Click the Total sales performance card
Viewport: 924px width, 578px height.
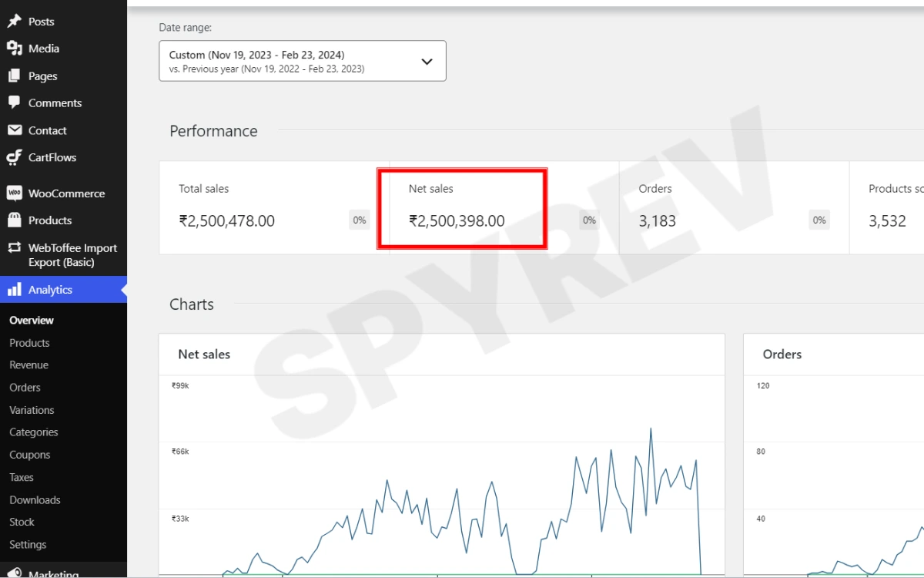click(x=273, y=207)
